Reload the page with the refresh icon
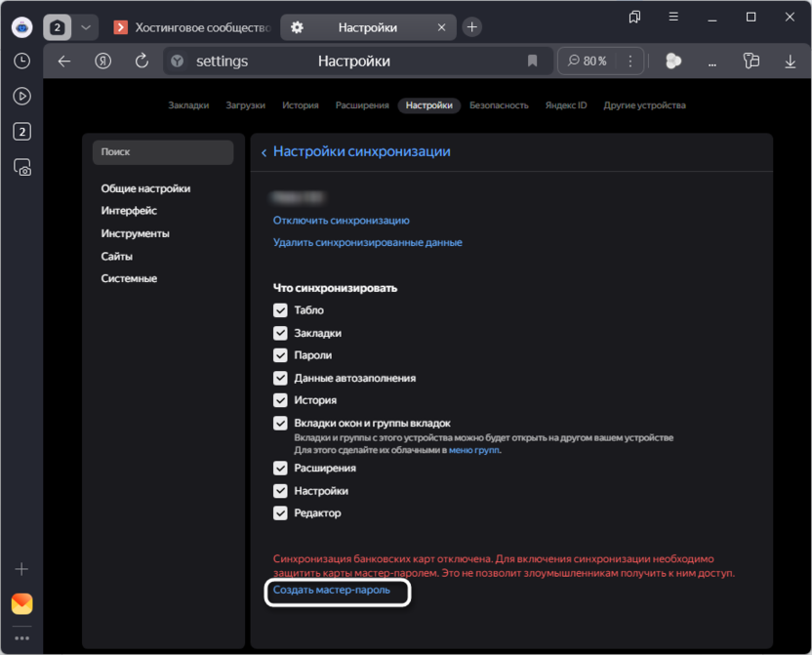 (x=142, y=61)
